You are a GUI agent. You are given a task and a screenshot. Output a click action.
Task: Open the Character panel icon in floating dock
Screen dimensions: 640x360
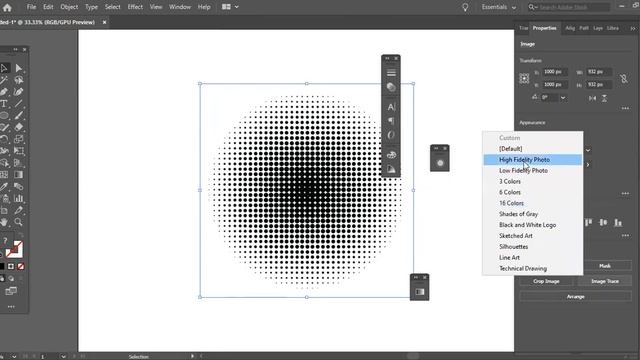tap(391, 107)
